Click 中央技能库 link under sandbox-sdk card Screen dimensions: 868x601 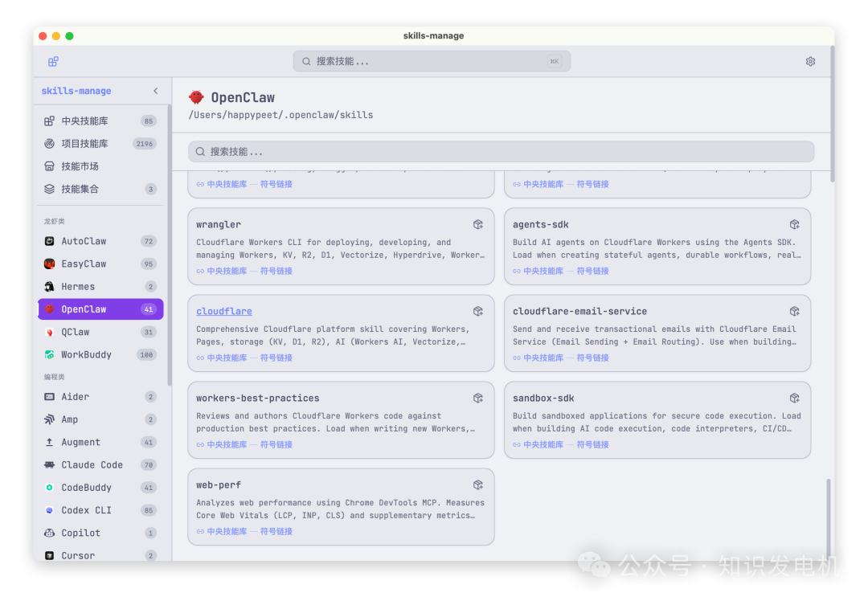pyautogui.click(x=543, y=445)
